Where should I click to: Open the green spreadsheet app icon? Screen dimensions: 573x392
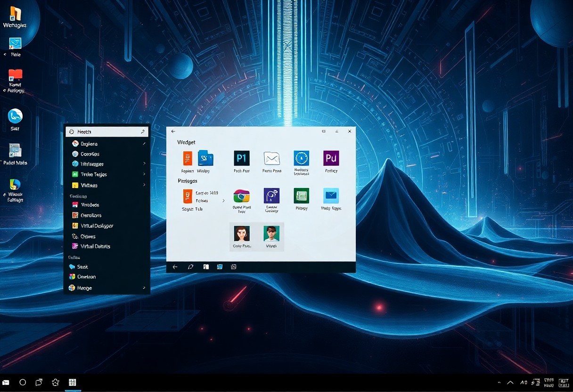pos(301,196)
